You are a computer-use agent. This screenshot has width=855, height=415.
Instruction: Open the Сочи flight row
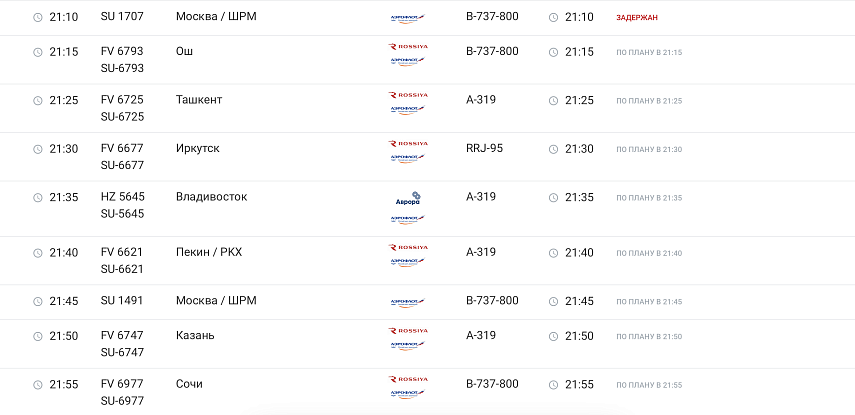pos(190,384)
